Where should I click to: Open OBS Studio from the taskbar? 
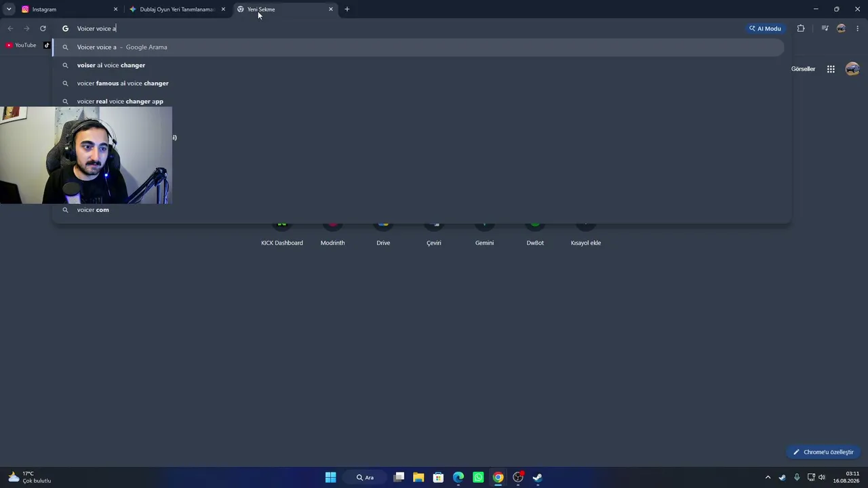tap(518, 477)
